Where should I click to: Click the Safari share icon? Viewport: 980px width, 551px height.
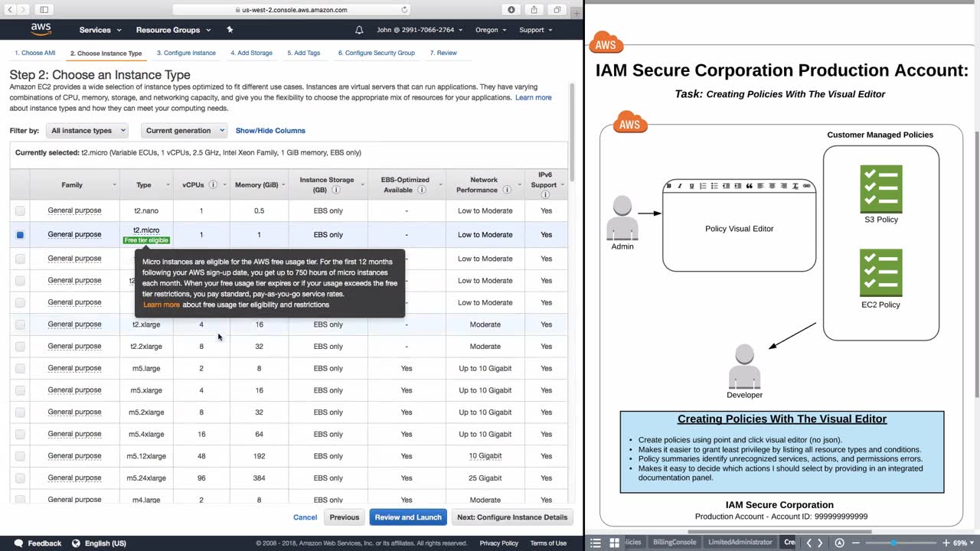click(534, 10)
